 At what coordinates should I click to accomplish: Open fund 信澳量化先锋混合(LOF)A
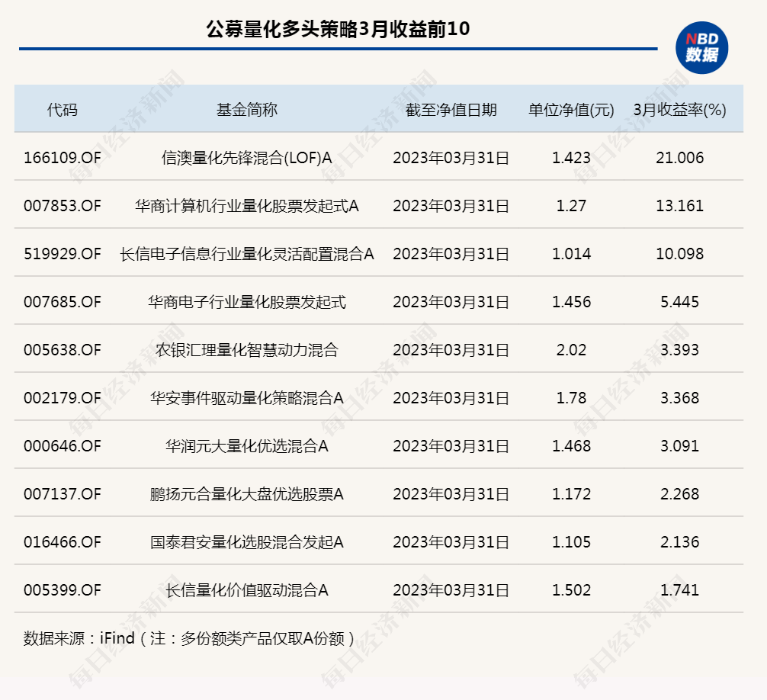click(246, 158)
